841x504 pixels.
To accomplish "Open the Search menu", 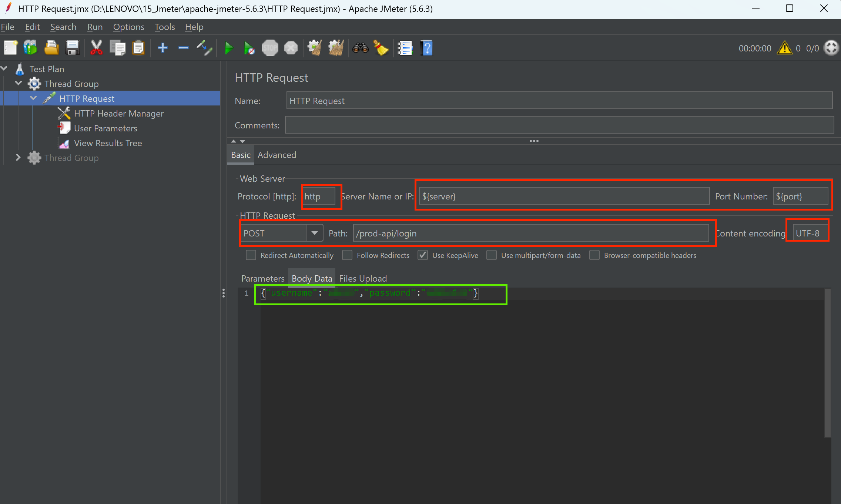I will click(63, 27).
